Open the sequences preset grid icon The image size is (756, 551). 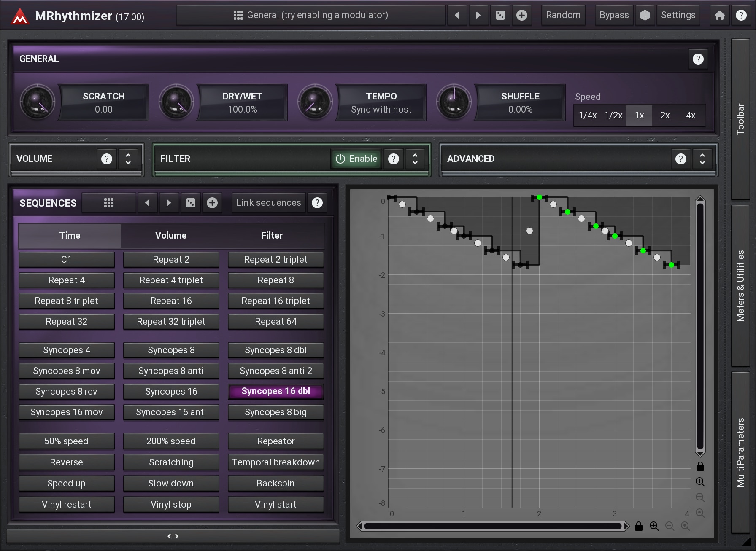pos(109,203)
